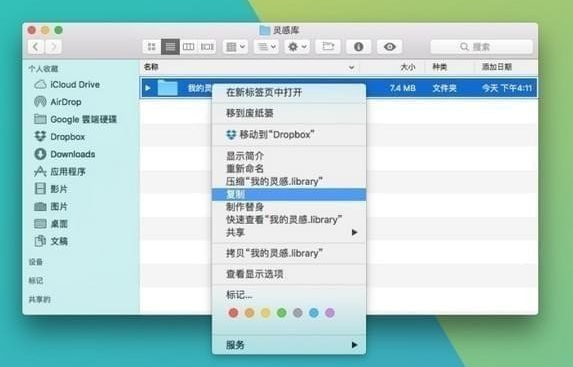Click the folder icon in the selected row
Image resolution: width=573 pixels, height=367 pixels.
click(x=167, y=88)
